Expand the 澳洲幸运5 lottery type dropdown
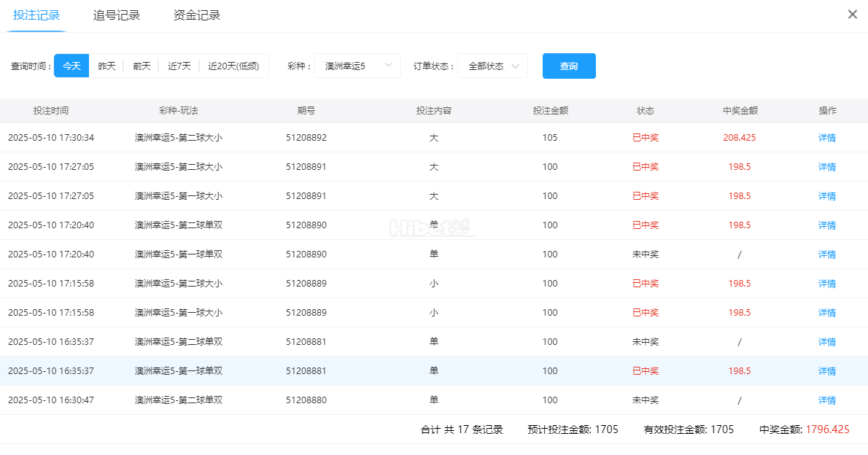Viewport: 868px width, 455px height. tap(357, 66)
